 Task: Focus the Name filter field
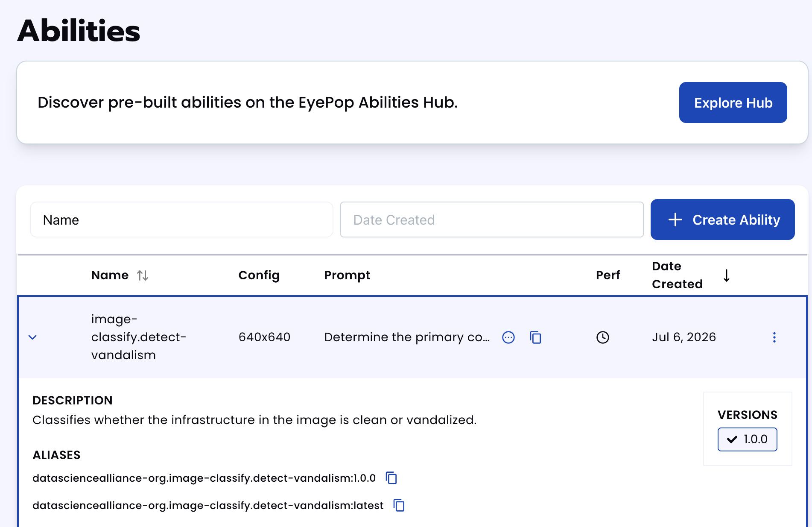(181, 220)
